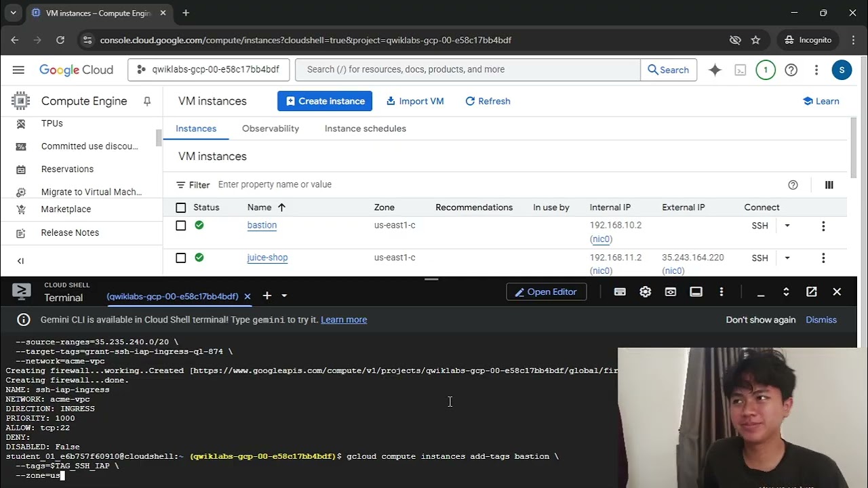Check the bastion instance checkbox
This screenshot has width=868, height=488.
point(180,226)
